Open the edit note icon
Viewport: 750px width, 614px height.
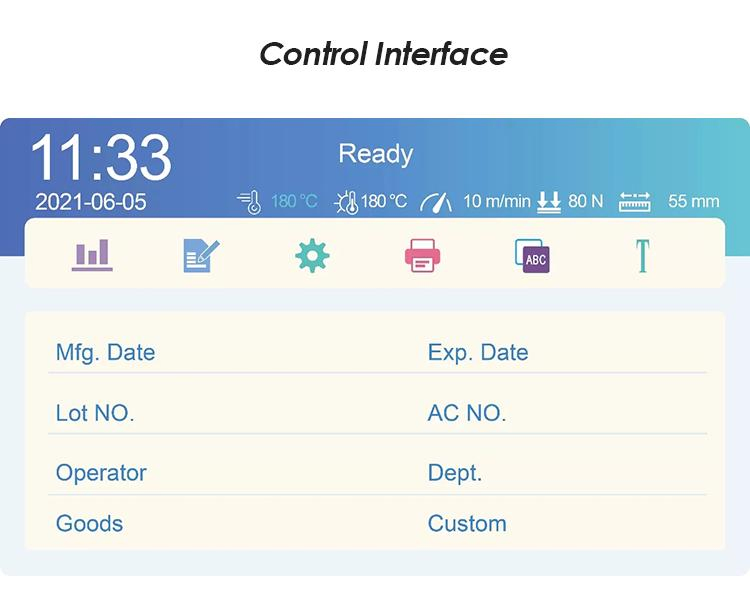pyautogui.click(x=201, y=255)
